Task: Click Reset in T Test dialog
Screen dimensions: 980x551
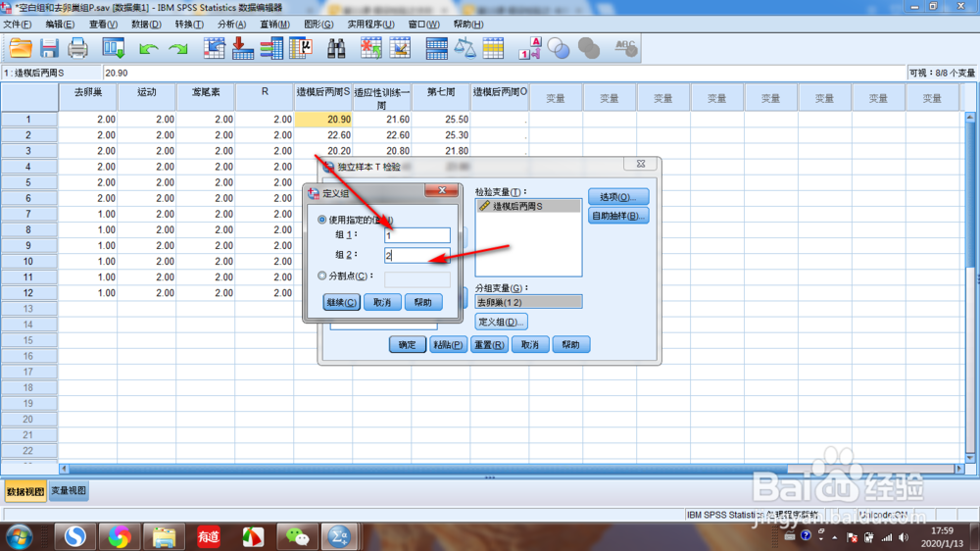Action: pyautogui.click(x=489, y=344)
